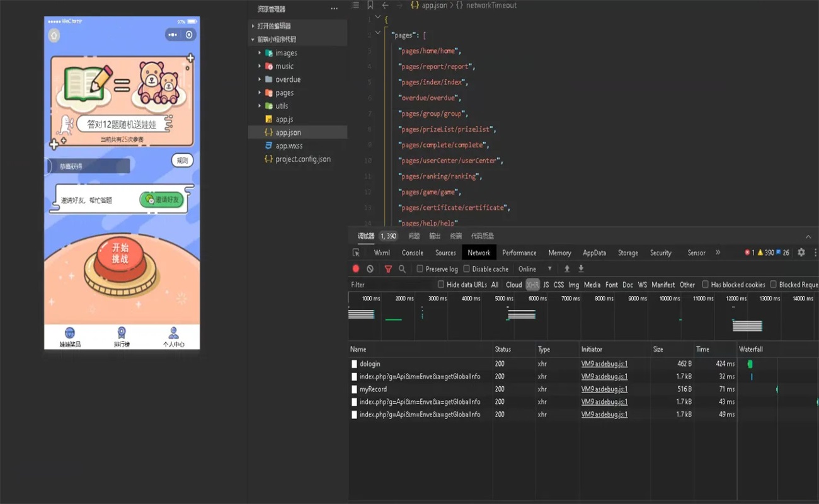The height and width of the screenshot is (504, 819).
Task: Open the AppData tab
Action: pos(594,253)
